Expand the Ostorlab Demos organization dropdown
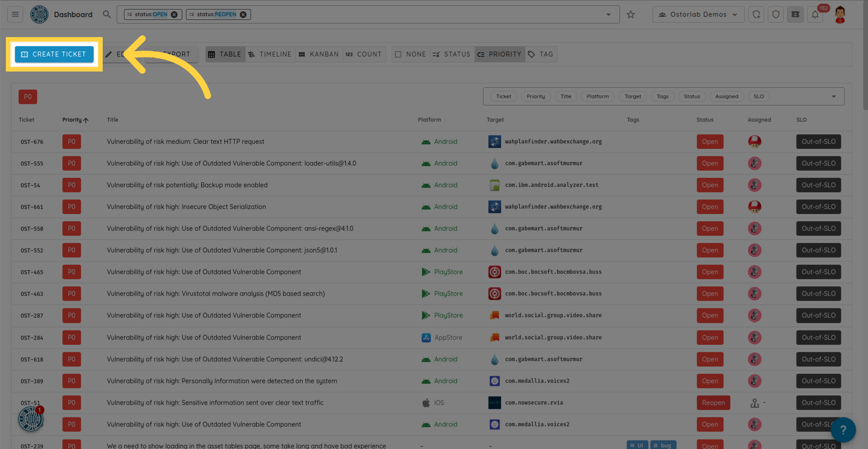 point(698,14)
